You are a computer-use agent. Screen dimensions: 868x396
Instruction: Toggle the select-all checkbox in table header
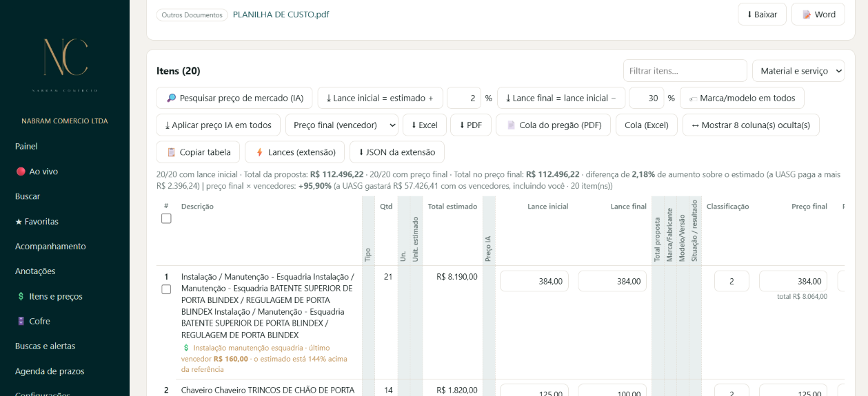point(166,218)
